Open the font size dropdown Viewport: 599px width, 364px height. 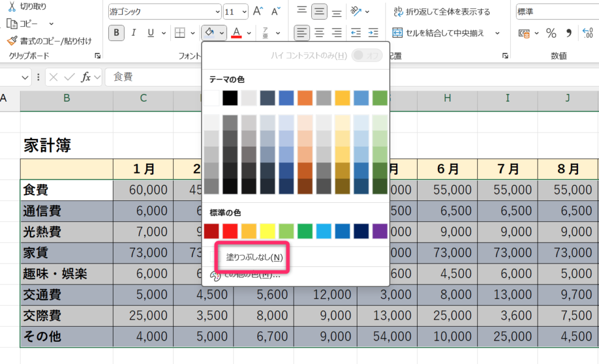tap(243, 12)
